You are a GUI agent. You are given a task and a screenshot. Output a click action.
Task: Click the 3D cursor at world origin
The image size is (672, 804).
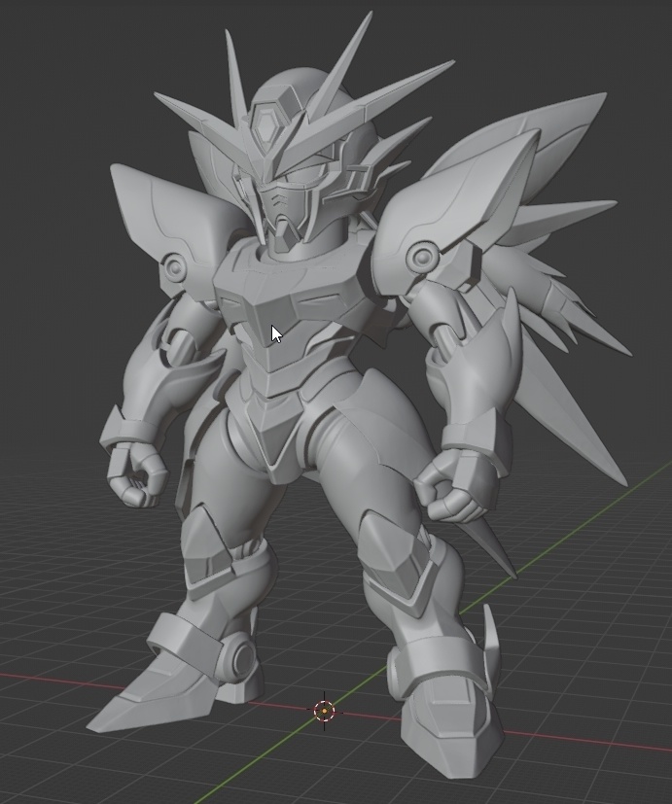324,712
